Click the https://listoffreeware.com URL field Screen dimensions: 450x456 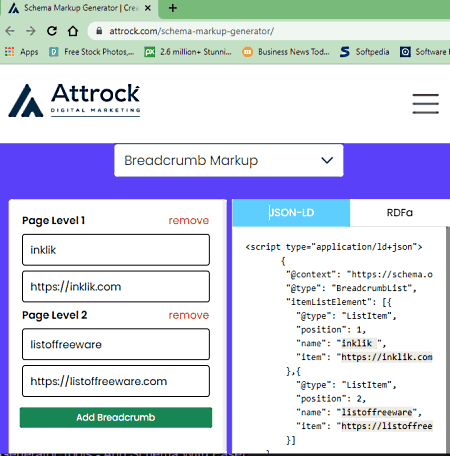pos(116,381)
